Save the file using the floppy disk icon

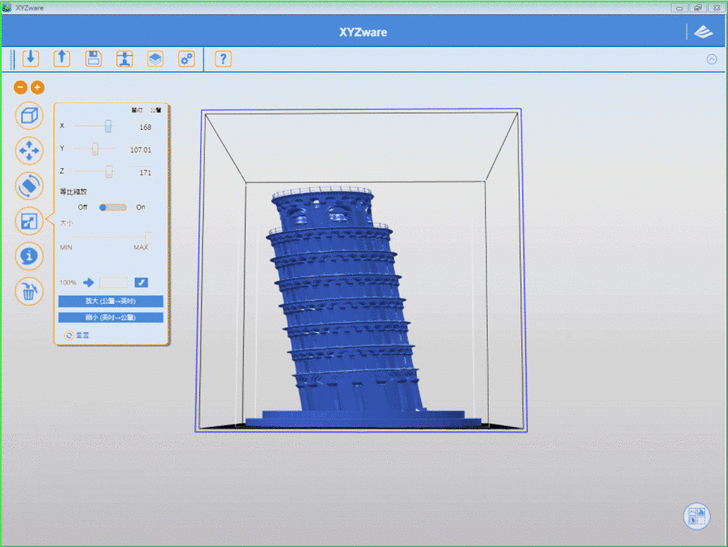(93, 59)
